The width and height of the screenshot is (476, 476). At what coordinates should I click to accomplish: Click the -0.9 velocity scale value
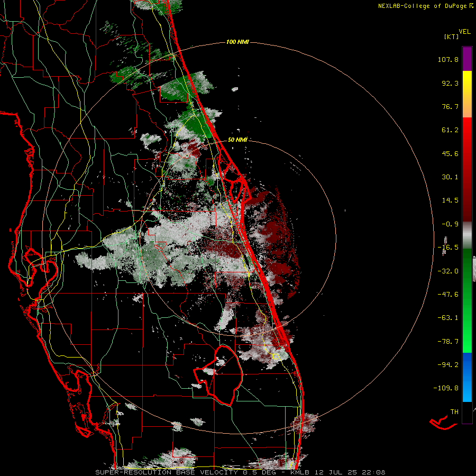pyautogui.click(x=450, y=224)
